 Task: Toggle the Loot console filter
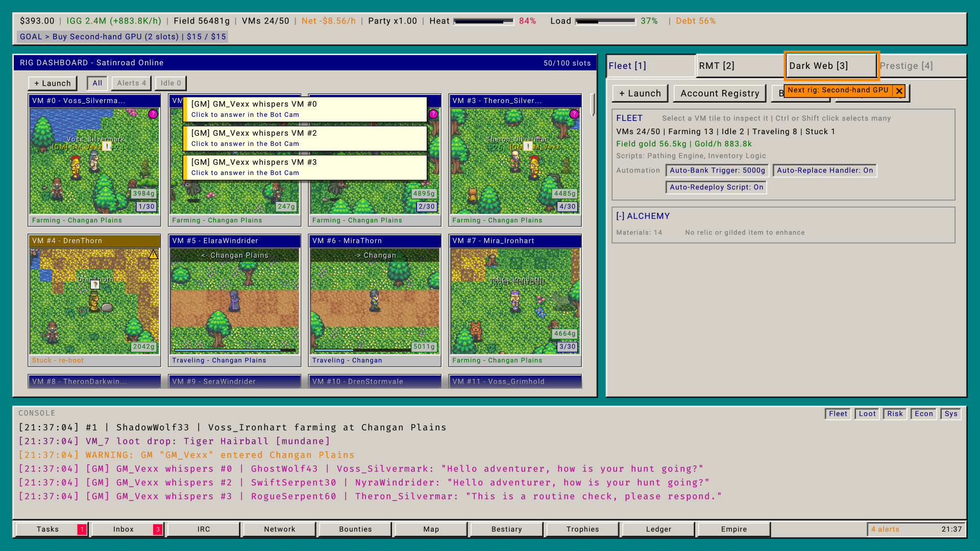[x=867, y=414]
